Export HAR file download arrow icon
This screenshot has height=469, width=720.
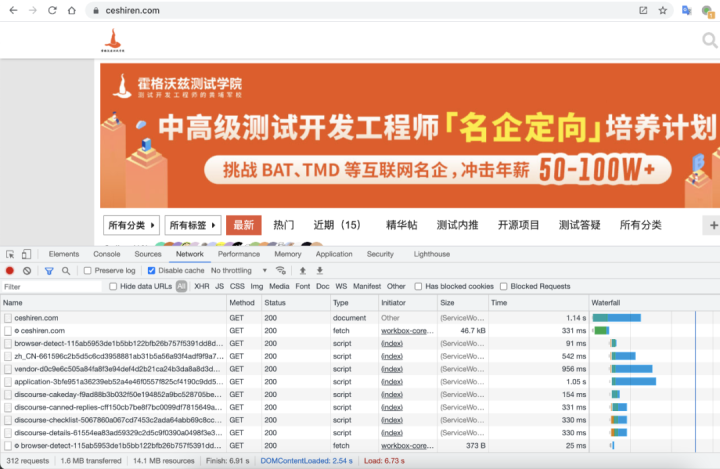click(x=320, y=270)
